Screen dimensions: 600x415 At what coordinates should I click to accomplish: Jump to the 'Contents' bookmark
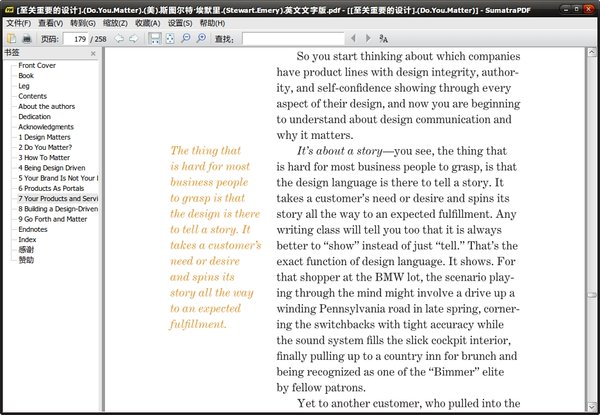(32, 96)
